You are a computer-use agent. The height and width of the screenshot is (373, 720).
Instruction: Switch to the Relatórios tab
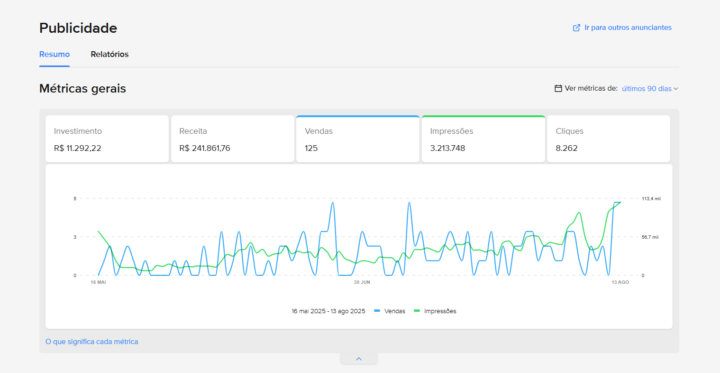coord(109,54)
